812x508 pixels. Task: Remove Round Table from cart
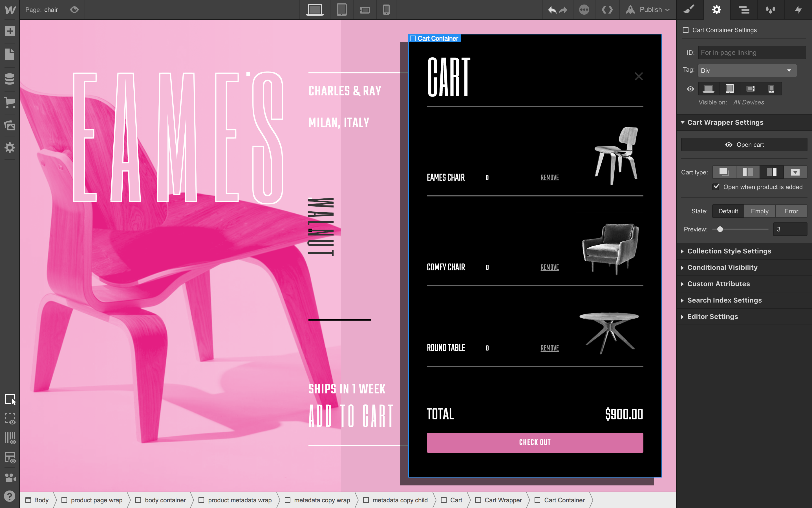[x=550, y=348]
